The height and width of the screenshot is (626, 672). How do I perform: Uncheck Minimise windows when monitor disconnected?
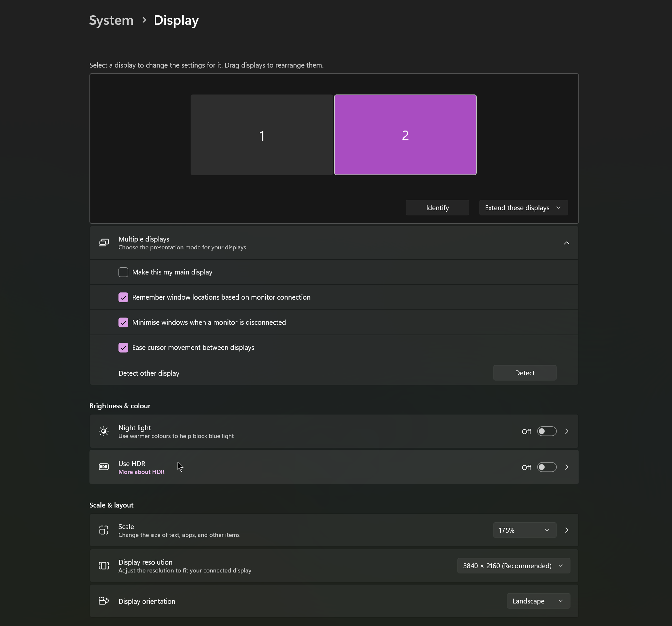[x=123, y=322]
